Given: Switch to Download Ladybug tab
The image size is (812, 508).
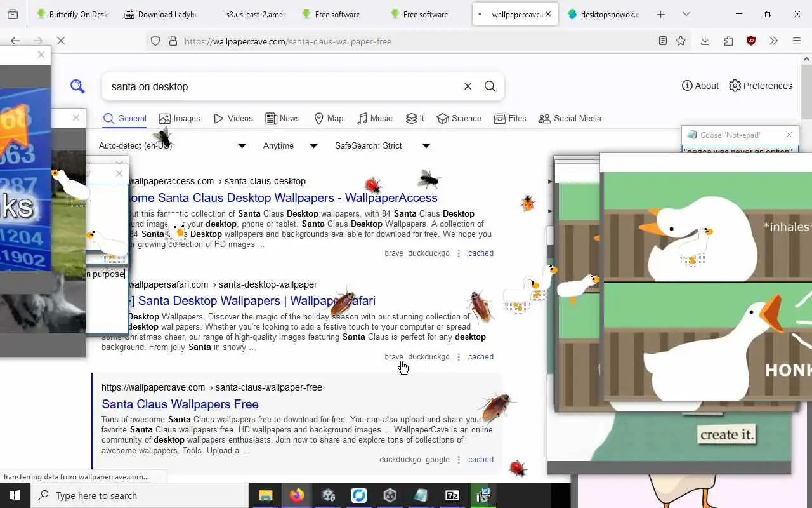Looking at the screenshot, I should [x=160, y=14].
